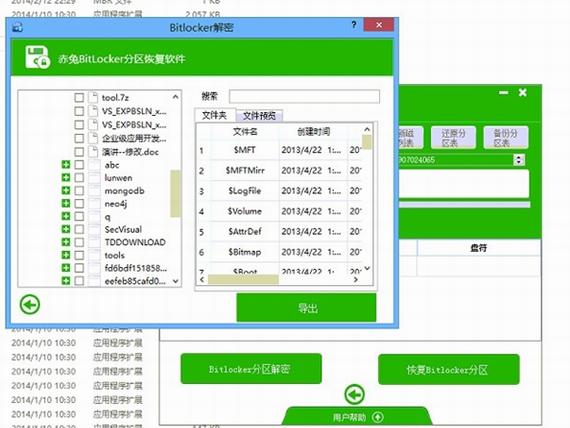Click the file table vertical scrollbar thumb
Viewport: 570px width, 428px height.
click(x=367, y=142)
